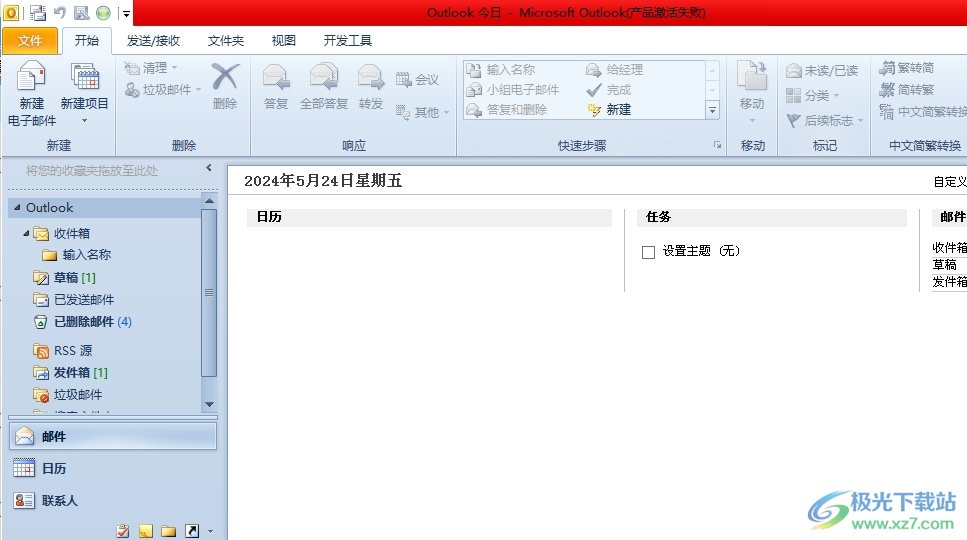Open the New Items (新建项目) button
The height and width of the screenshot is (540, 967).
84,92
